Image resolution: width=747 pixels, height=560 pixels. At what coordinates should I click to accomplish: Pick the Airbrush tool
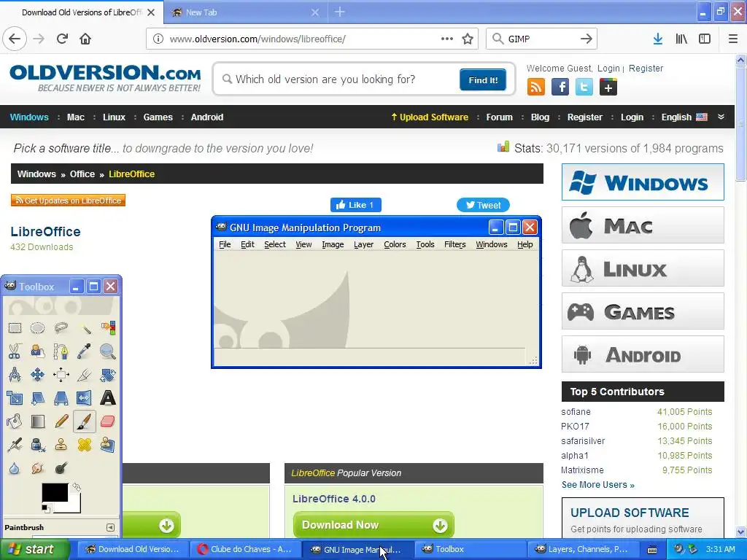click(15, 445)
